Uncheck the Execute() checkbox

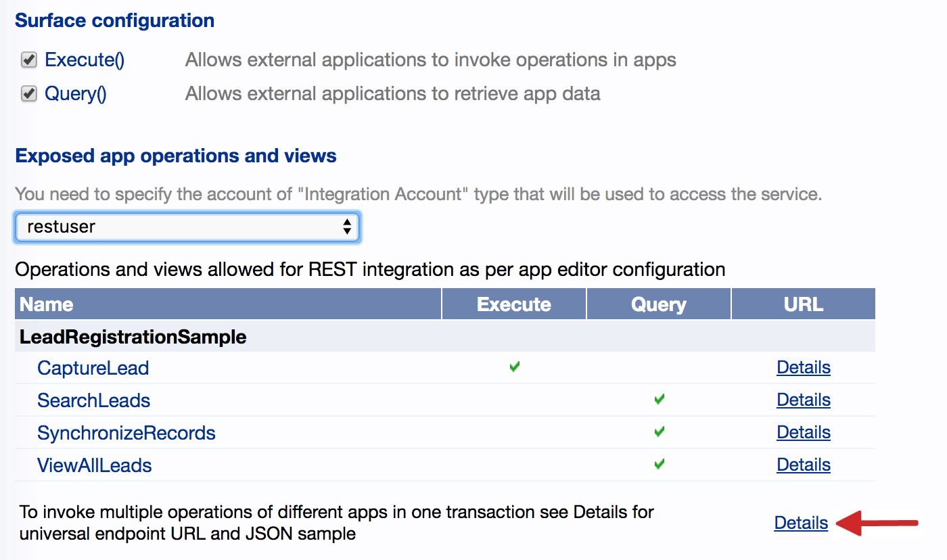tap(28, 60)
